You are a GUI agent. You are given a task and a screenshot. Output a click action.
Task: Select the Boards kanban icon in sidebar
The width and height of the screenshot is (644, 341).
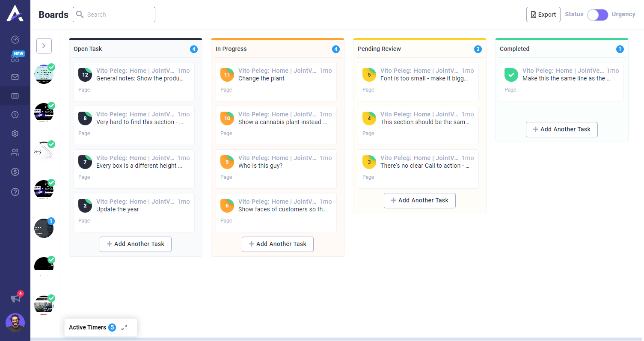point(15,96)
